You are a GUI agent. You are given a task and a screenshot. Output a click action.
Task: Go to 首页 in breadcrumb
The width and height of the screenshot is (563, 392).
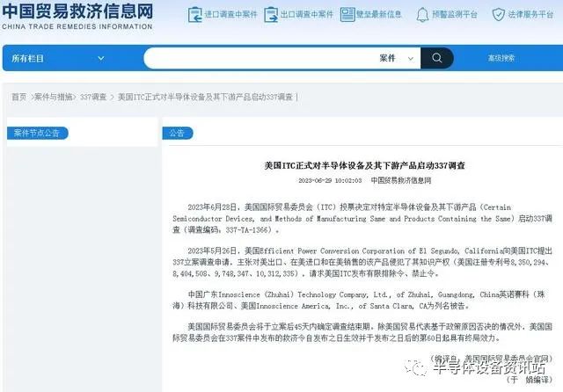coord(19,97)
